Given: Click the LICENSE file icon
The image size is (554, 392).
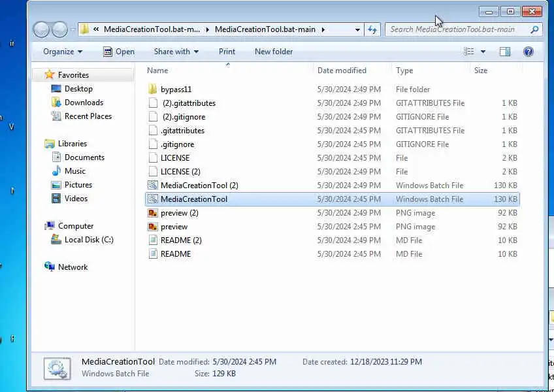Looking at the screenshot, I should pos(153,157).
